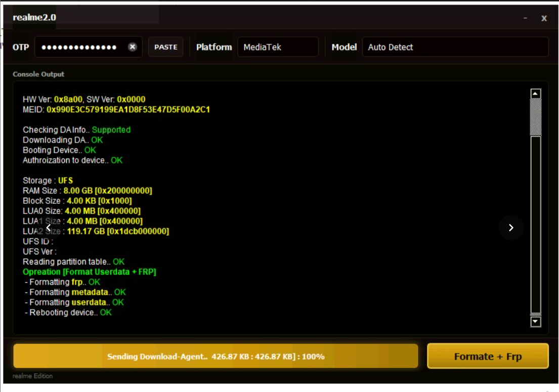559x392 pixels.
Task: Click the realme2.0 title text
Action: click(34, 18)
